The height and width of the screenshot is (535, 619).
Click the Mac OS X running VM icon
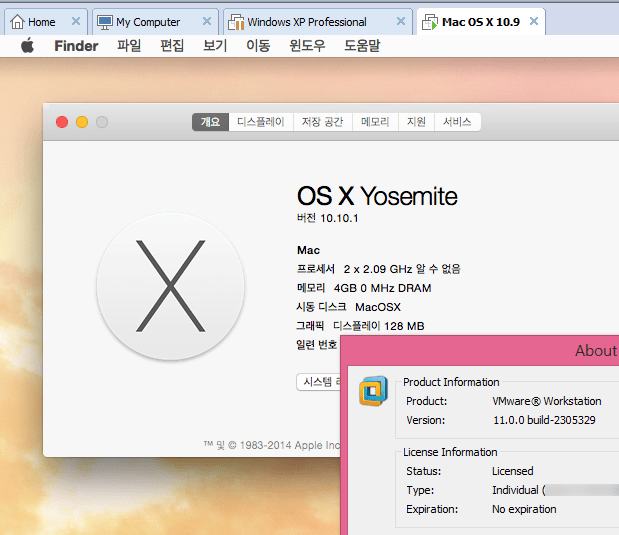click(430, 22)
